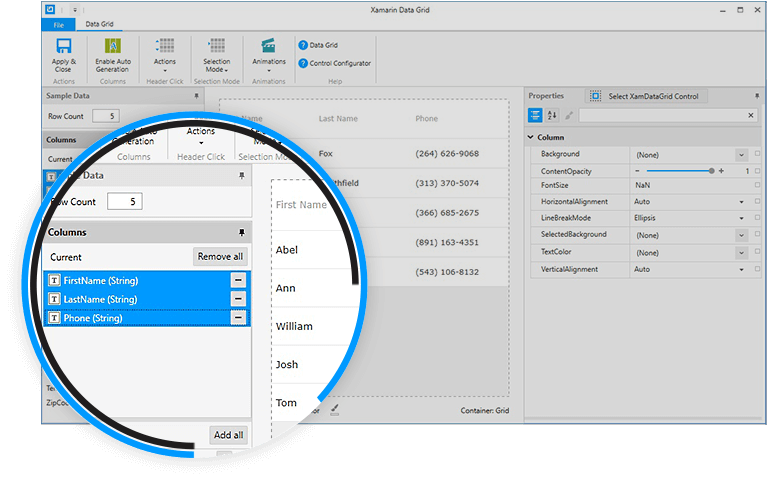768x478 pixels.
Task: Toggle the TextColor property marker checkbox
Action: (x=758, y=253)
